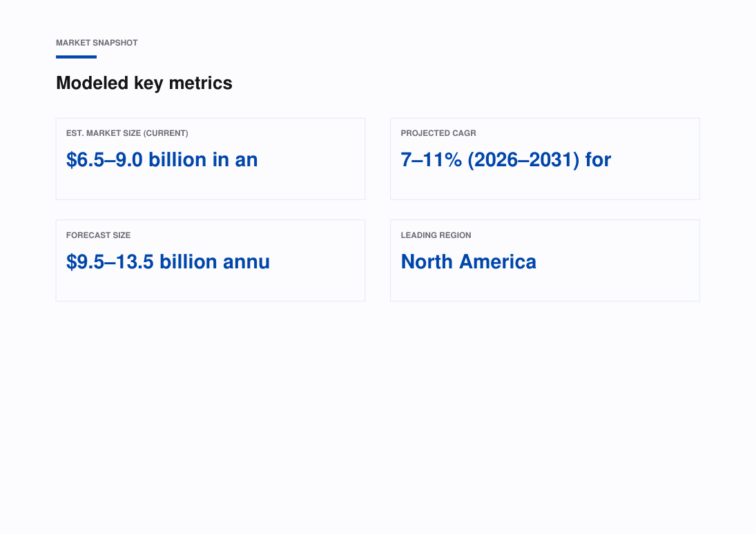Select the North America value
The width and height of the screenshot is (756, 534).
[x=469, y=261]
